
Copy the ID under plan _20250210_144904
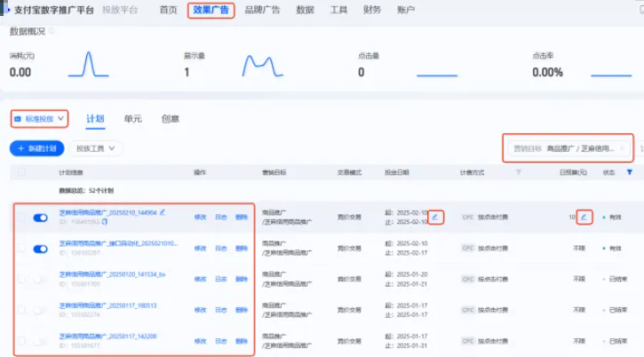pos(105,222)
